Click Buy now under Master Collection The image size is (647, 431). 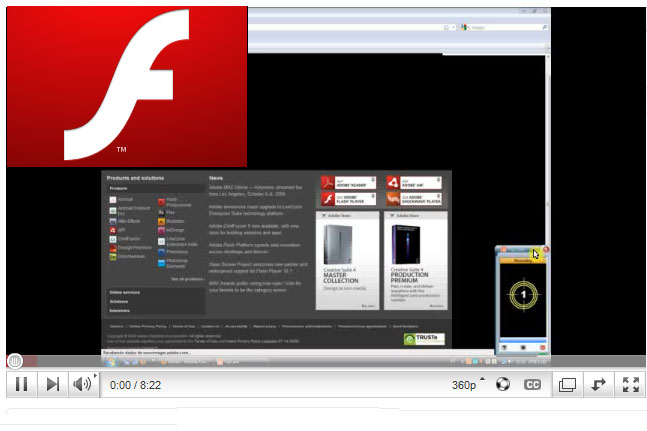coord(368,306)
